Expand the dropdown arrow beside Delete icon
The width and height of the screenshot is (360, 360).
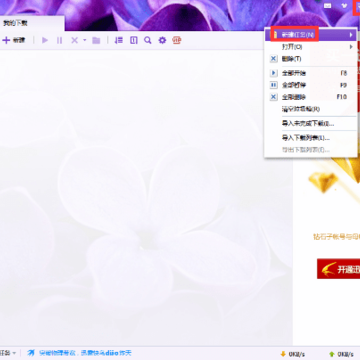click(x=84, y=40)
